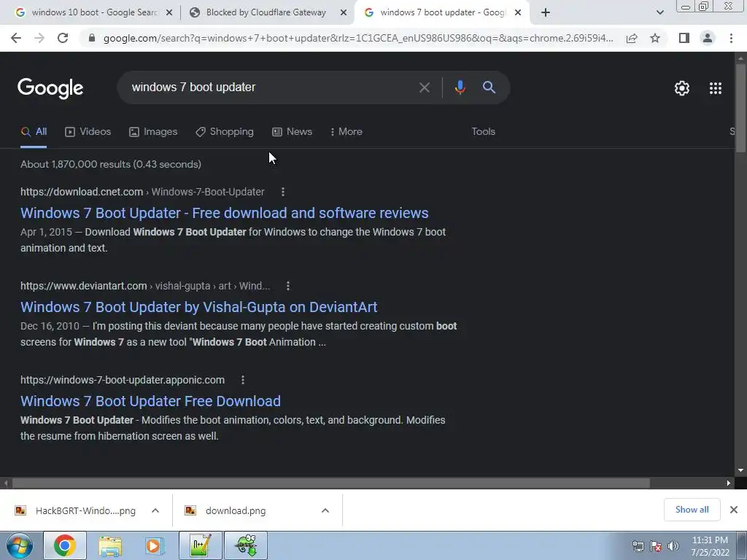Click the vertical scrollbar down arrow
The height and width of the screenshot is (560, 747).
pyautogui.click(x=740, y=470)
